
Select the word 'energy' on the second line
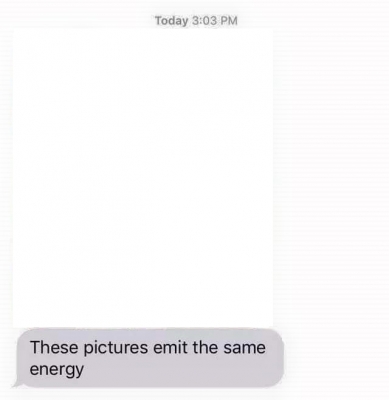(x=57, y=370)
